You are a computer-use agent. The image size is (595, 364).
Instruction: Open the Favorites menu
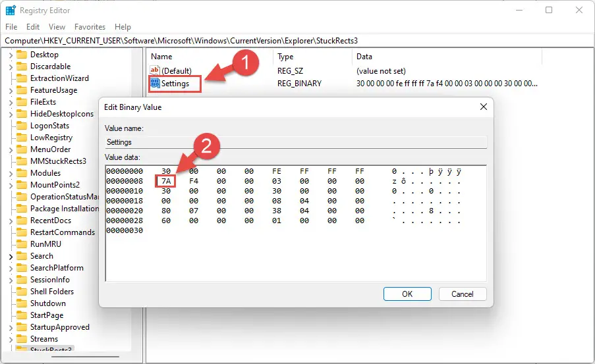[x=90, y=27]
